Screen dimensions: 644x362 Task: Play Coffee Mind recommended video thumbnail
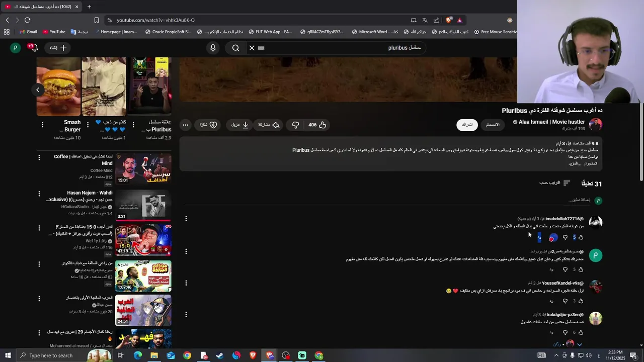(143, 169)
